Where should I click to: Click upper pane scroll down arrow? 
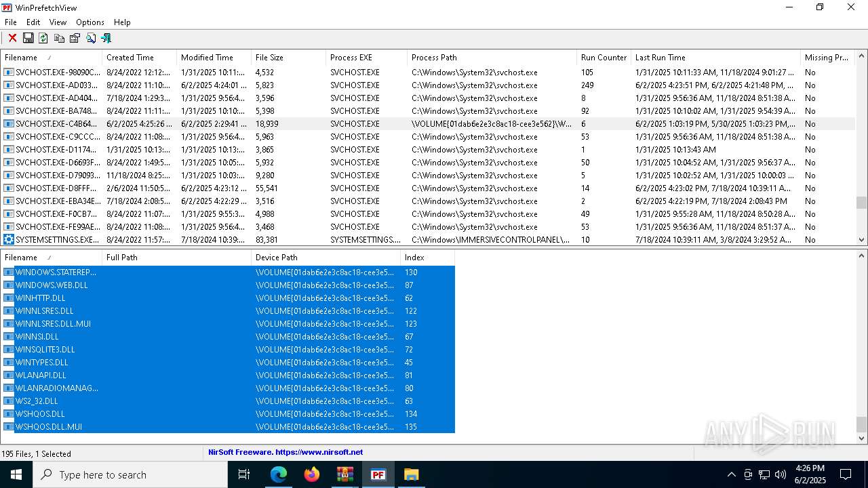pos(861,240)
